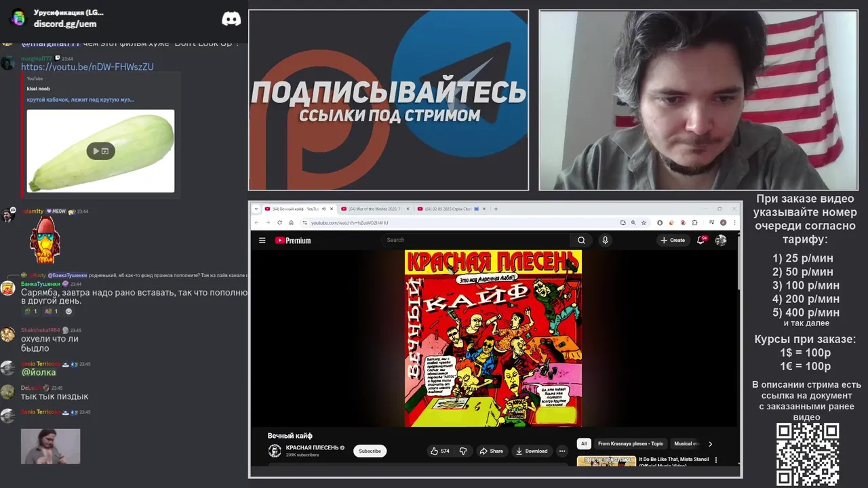Reload the YouTube page
The image size is (868, 488).
(279, 222)
